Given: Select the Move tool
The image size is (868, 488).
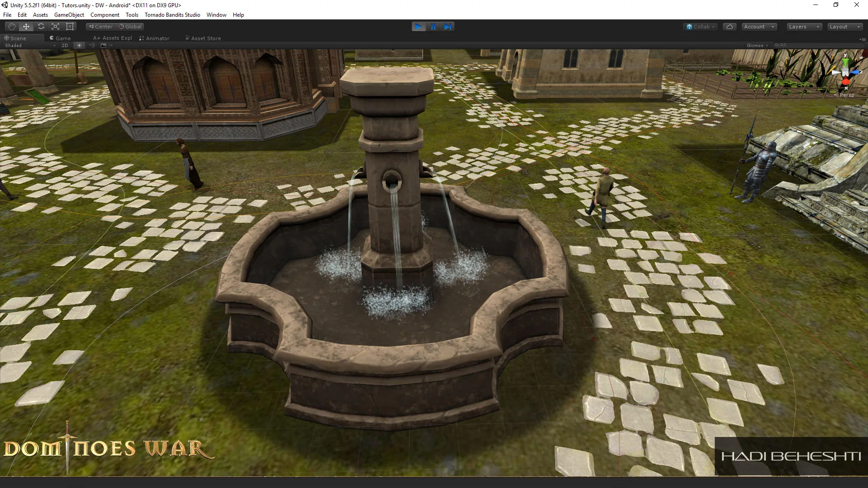Looking at the screenshot, I should (x=26, y=27).
